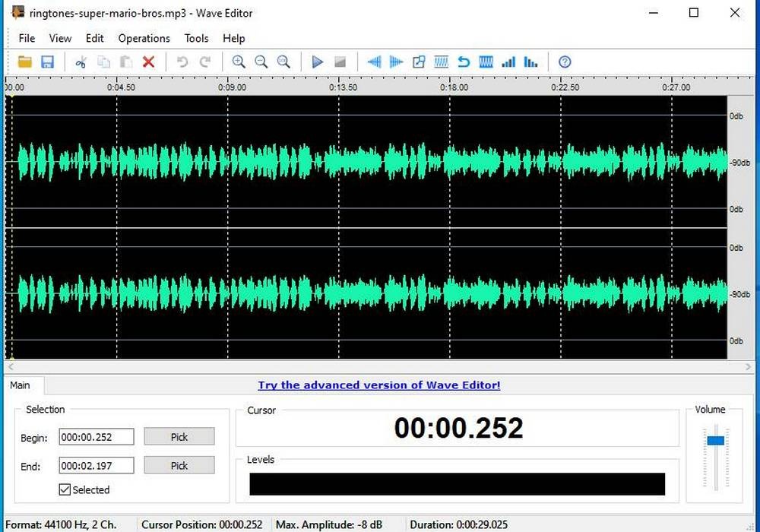
Task: Cut the selected audio region
Action: coord(81,62)
